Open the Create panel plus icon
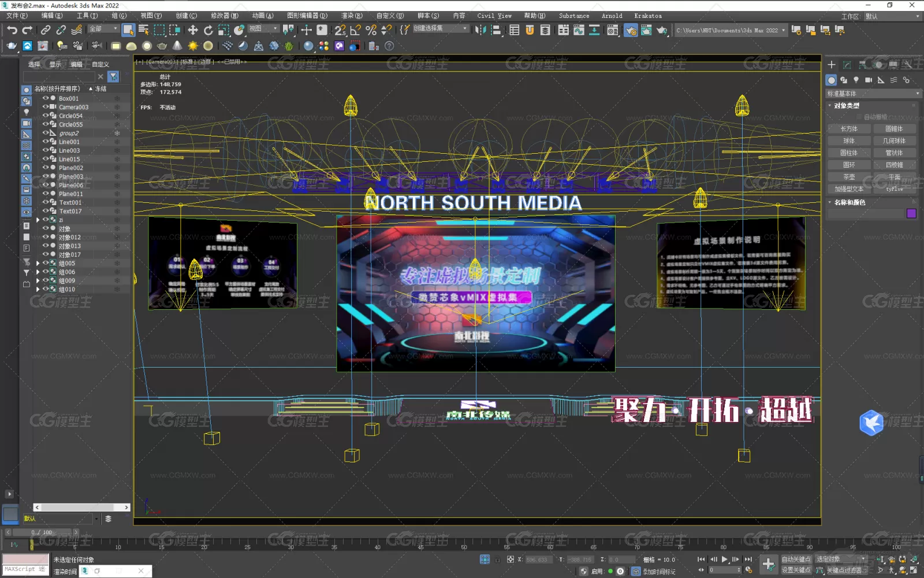Screen dimensions: 924x578 pos(832,65)
